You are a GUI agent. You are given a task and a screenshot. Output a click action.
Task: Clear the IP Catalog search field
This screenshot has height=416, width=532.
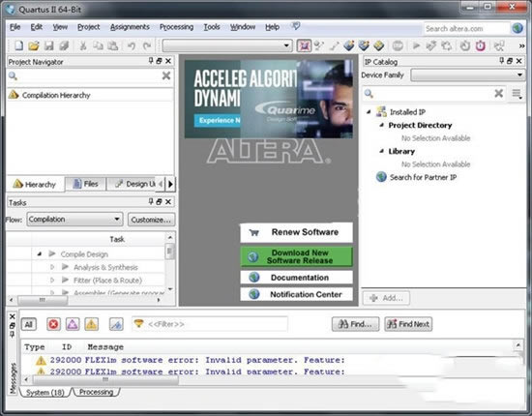tap(499, 93)
